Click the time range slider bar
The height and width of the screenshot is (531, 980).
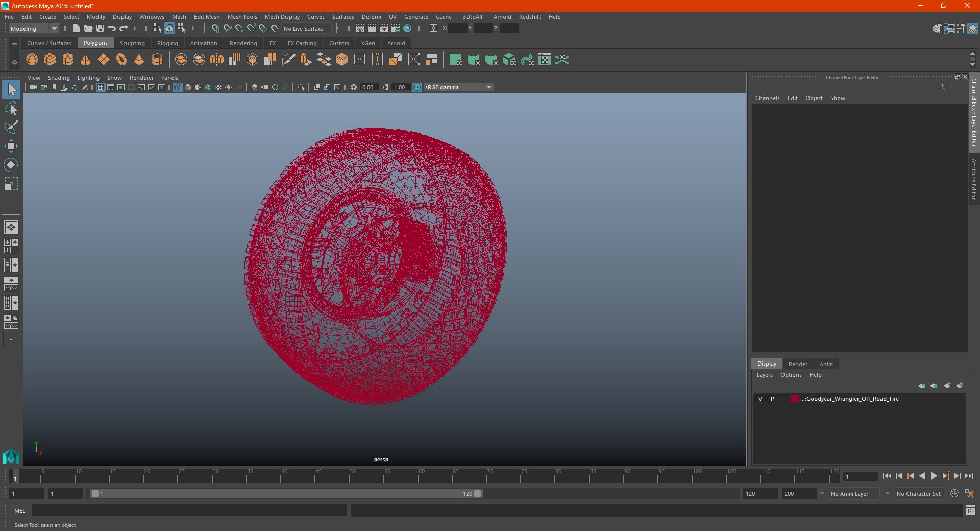click(286, 494)
